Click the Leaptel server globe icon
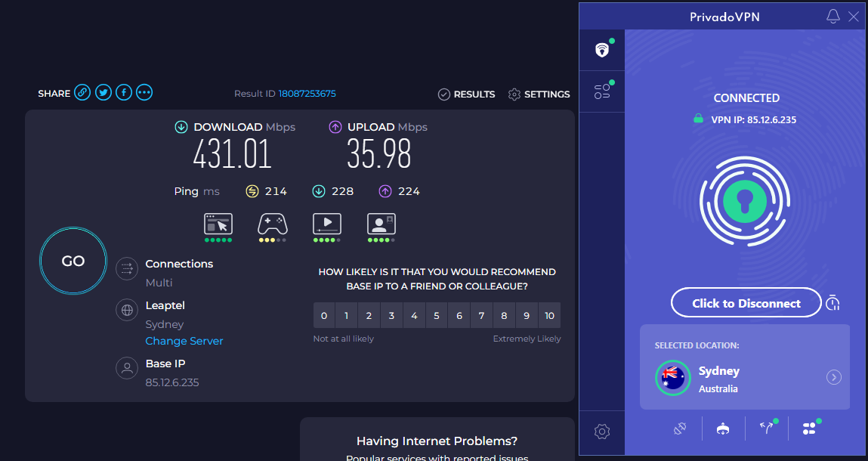868x461 pixels. point(127,311)
